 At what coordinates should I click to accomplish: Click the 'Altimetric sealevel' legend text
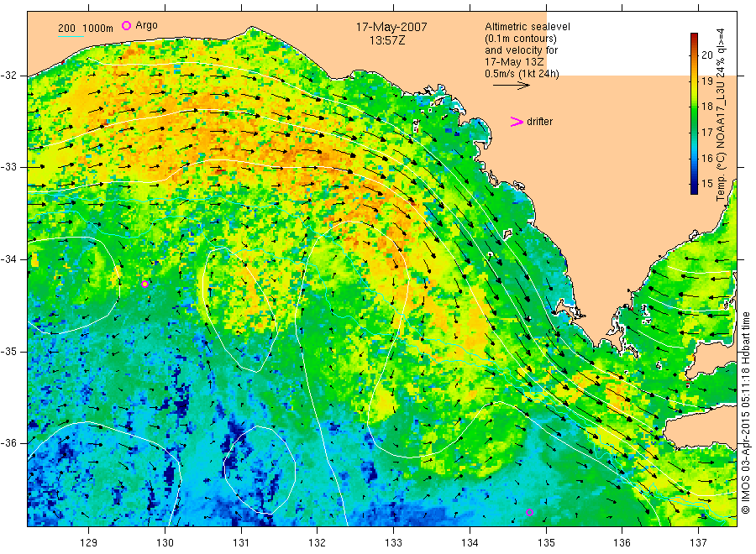tap(528, 27)
